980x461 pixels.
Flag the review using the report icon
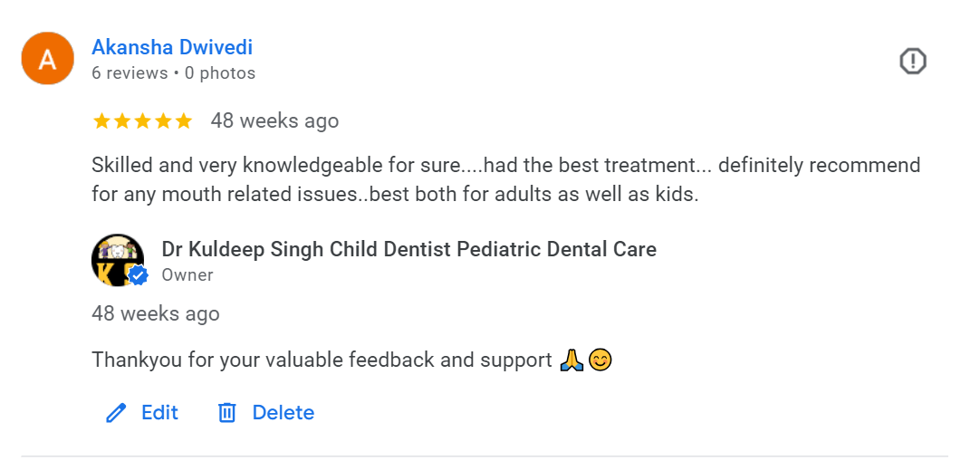point(913,62)
